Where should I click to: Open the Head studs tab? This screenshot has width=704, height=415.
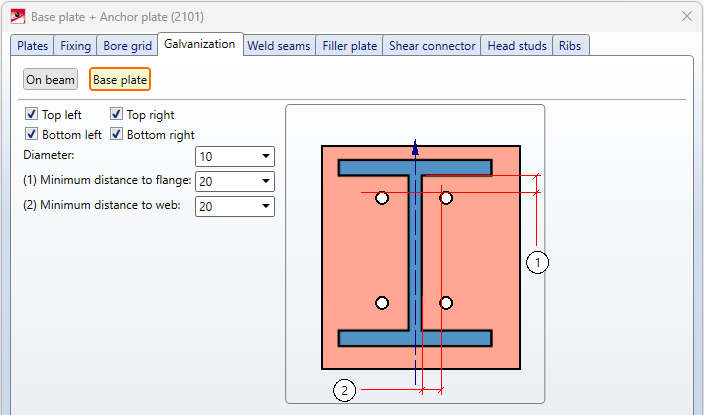(x=517, y=46)
